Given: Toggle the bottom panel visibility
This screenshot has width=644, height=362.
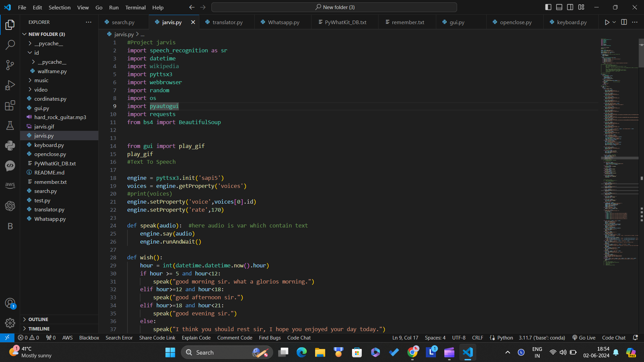Looking at the screenshot, I should [x=559, y=7].
